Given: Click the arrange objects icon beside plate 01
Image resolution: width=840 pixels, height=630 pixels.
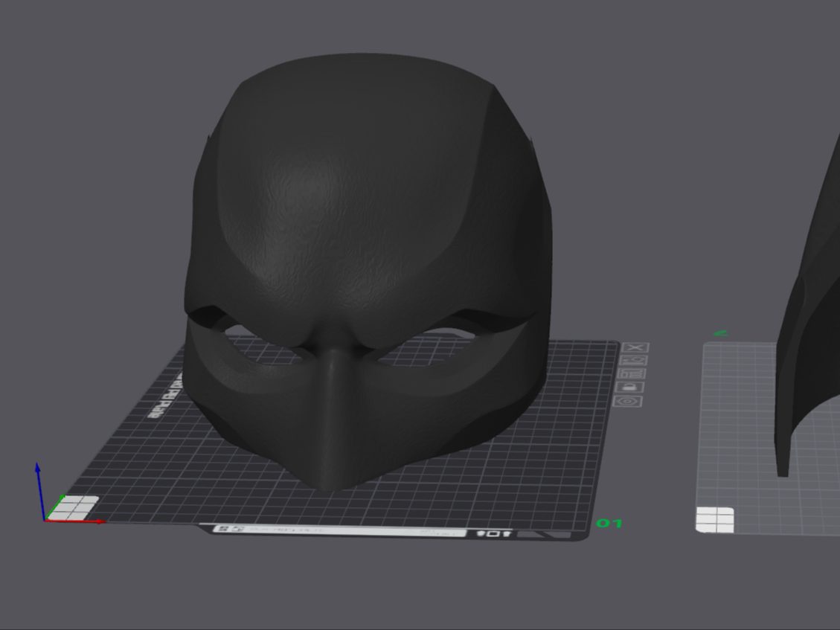Looking at the screenshot, I should pos(632,373).
